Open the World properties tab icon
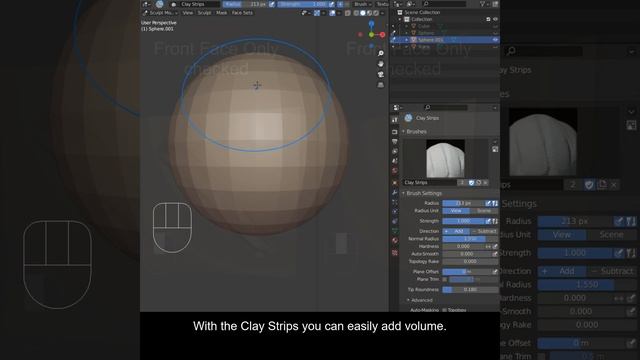Screen dimensions: 640x360 [395, 171]
